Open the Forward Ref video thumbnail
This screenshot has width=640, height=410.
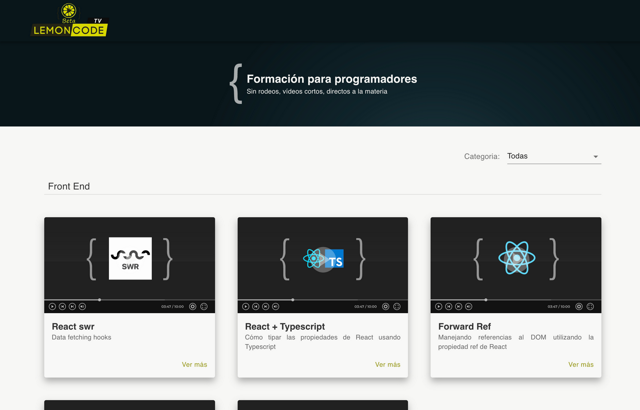click(x=516, y=265)
